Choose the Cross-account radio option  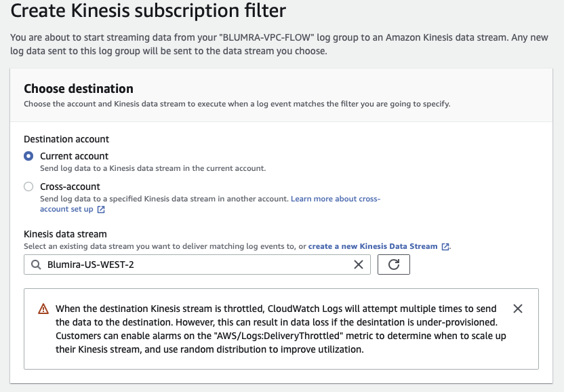pos(28,187)
